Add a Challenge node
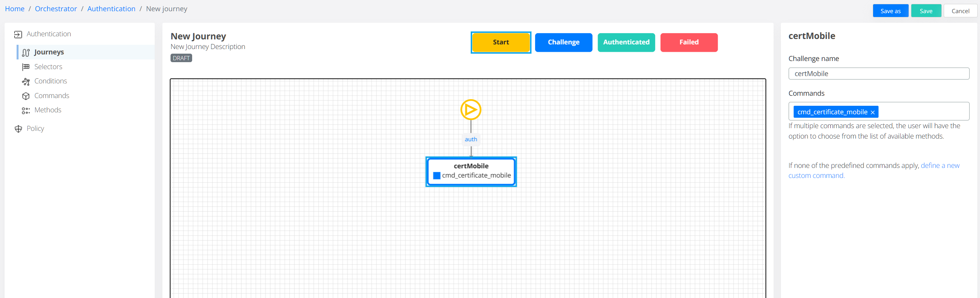 (563, 42)
